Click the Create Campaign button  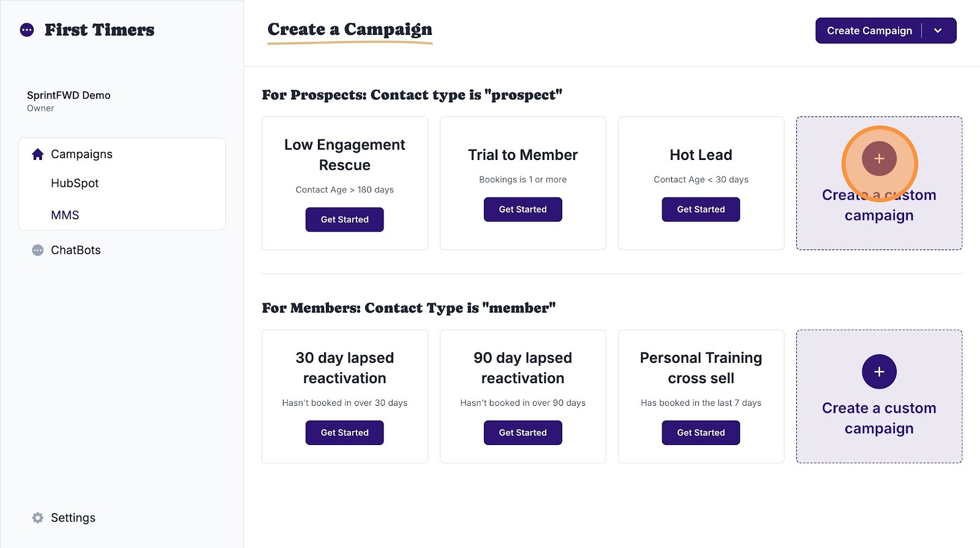(x=869, y=31)
